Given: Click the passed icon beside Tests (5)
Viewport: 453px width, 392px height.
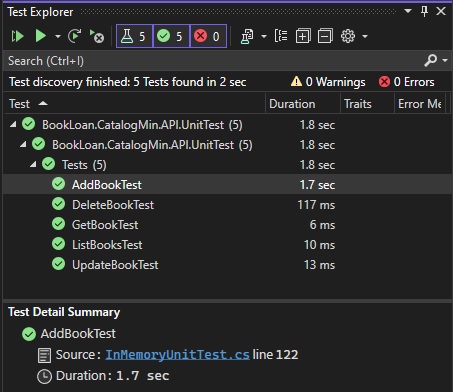Looking at the screenshot, I should 49,164.
